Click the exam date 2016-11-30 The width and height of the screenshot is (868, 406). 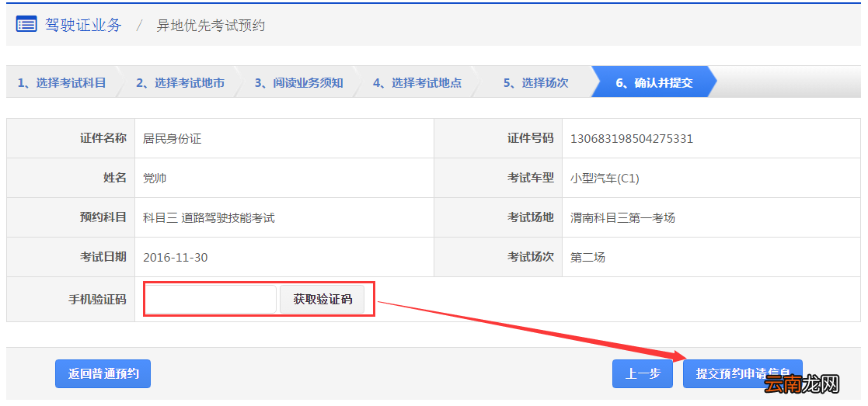click(176, 257)
